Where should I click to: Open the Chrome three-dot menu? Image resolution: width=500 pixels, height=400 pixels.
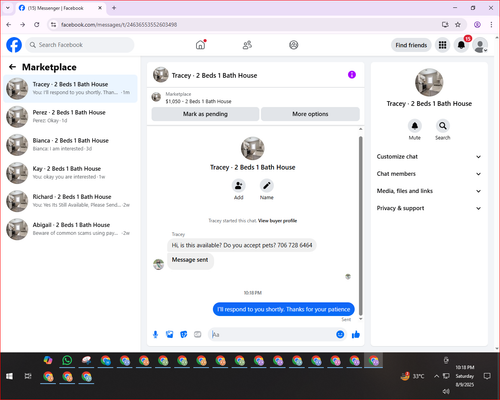[491, 24]
